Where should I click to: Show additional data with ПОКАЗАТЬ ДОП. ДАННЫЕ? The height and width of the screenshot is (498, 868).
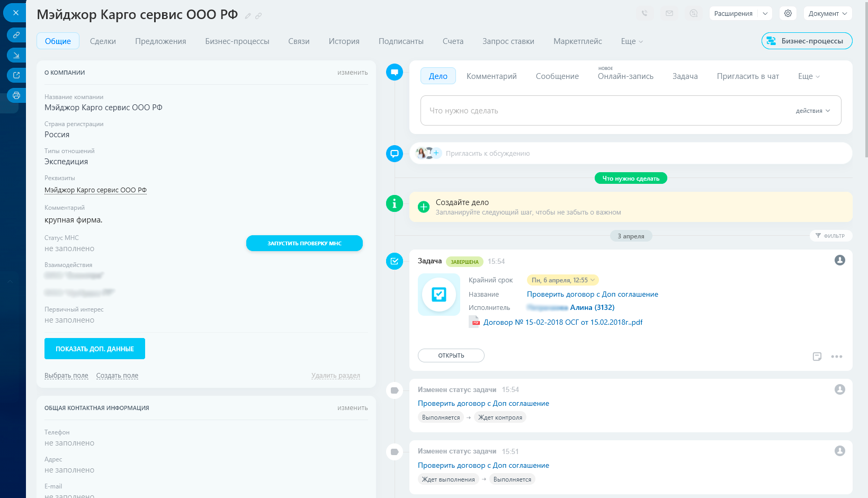point(95,349)
